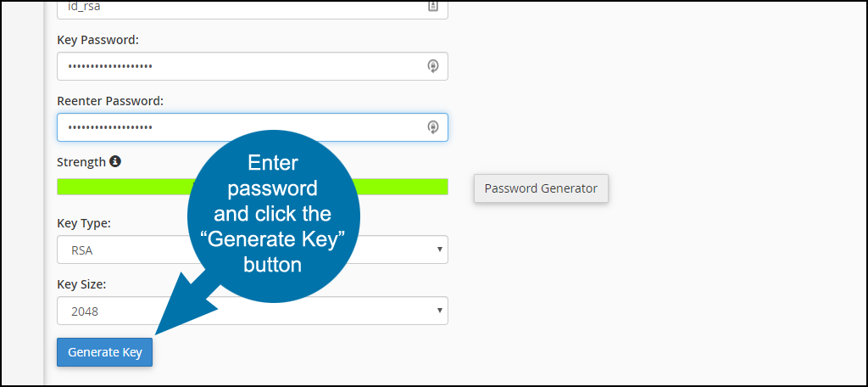Open the Strength info icon tooltip
This screenshot has height=387, width=868.
[x=115, y=162]
